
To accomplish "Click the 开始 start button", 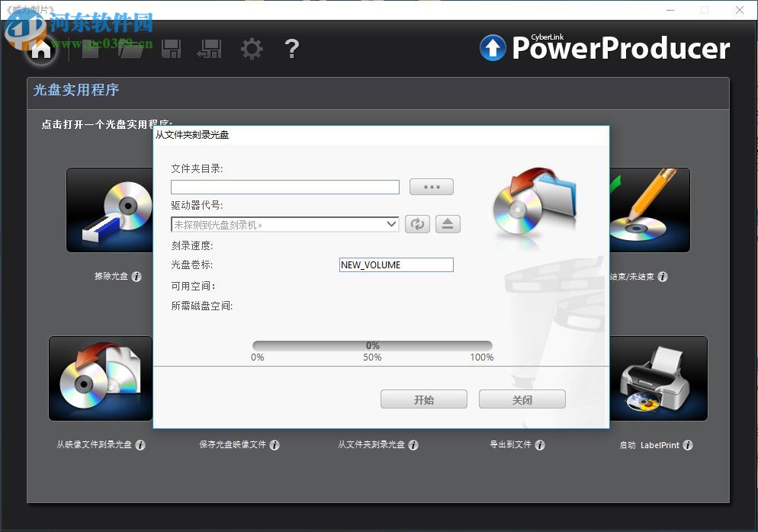I will click(x=423, y=399).
